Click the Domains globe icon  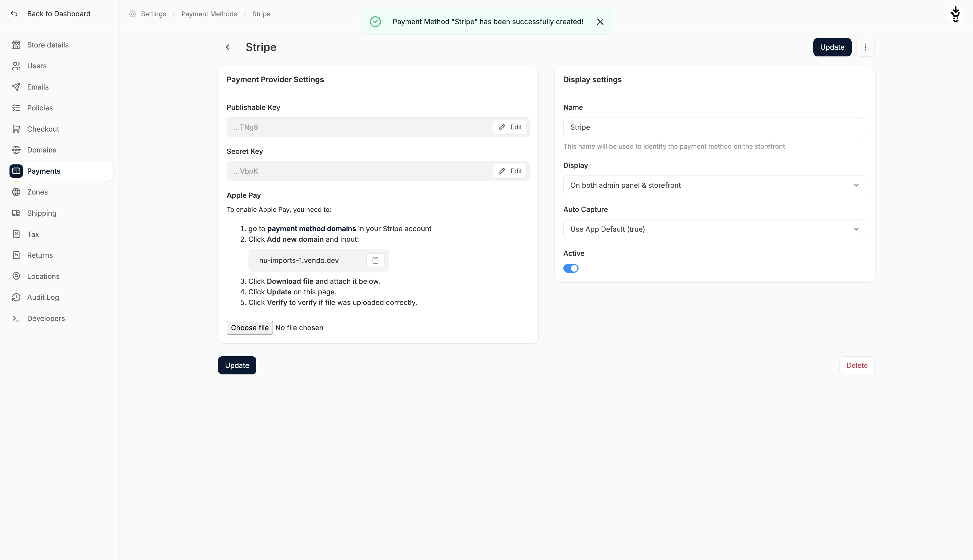click(x=16, y=150)
